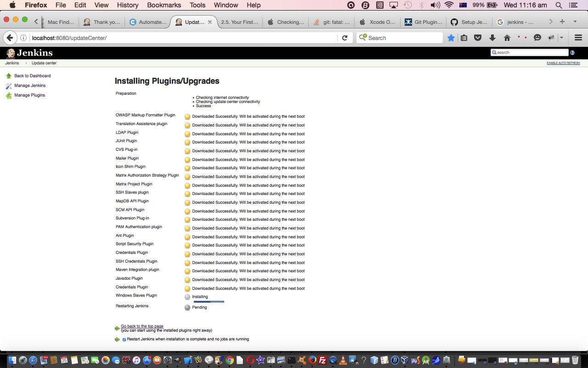
Task: Click the address bar URL
Action: (x=69, y=38)
